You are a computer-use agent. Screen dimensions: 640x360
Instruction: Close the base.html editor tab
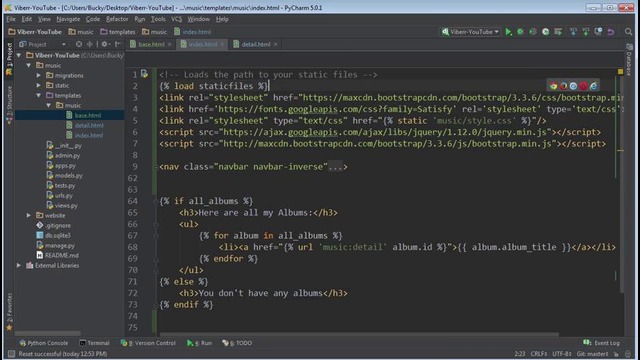(169, 44)
